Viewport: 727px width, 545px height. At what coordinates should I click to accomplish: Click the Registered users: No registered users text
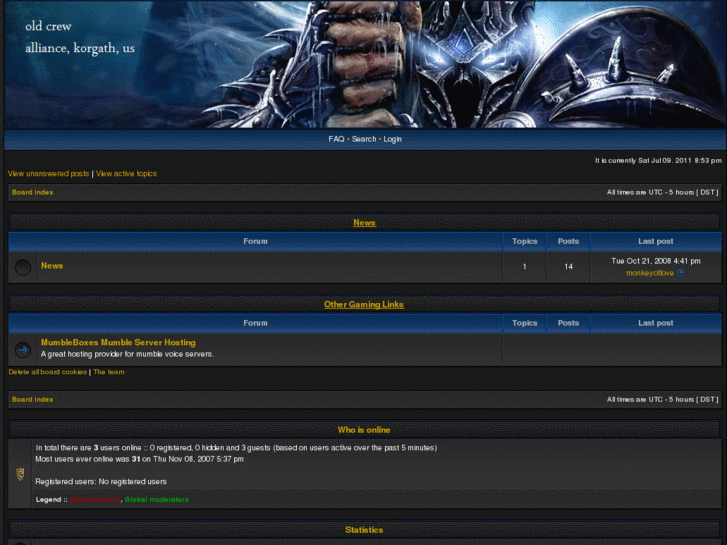click(101, 481)
